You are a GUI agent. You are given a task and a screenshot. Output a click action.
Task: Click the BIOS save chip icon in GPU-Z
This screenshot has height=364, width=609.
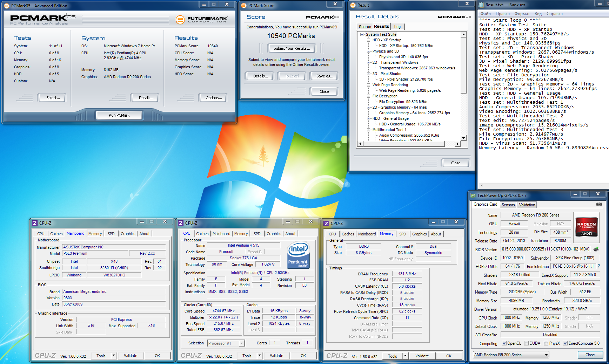point(596,249)
